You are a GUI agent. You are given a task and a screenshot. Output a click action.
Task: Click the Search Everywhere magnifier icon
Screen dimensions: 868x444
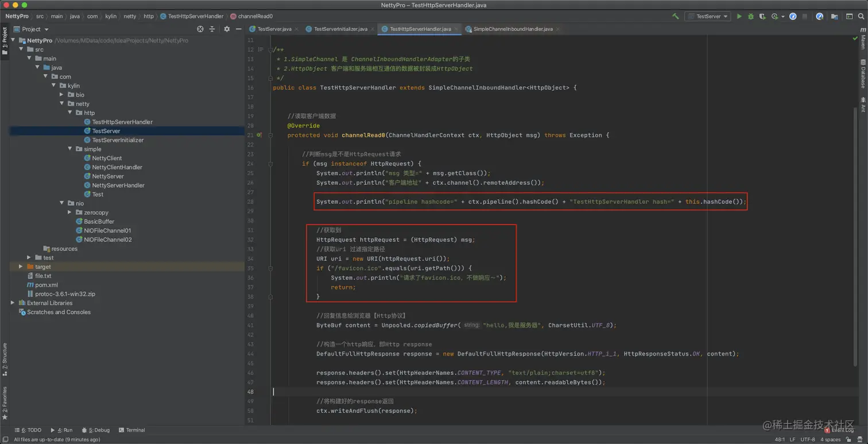coord(861,17)
